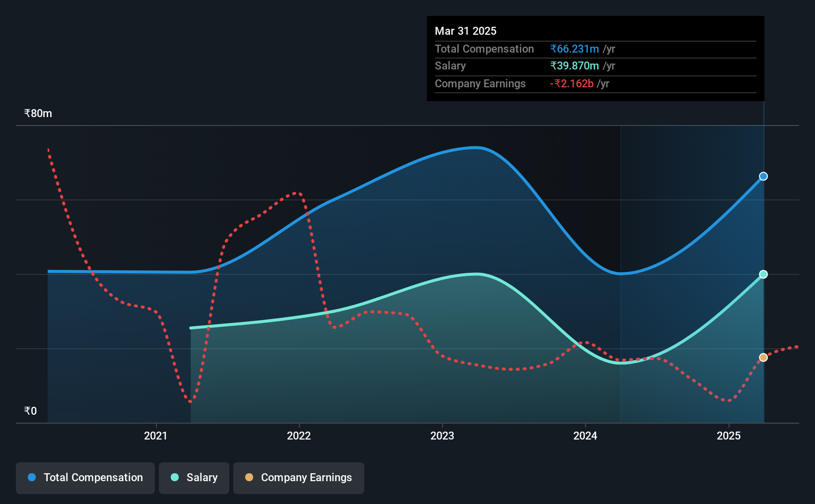
Task: Select the orange Company Earnings data point
Action: 763,357
